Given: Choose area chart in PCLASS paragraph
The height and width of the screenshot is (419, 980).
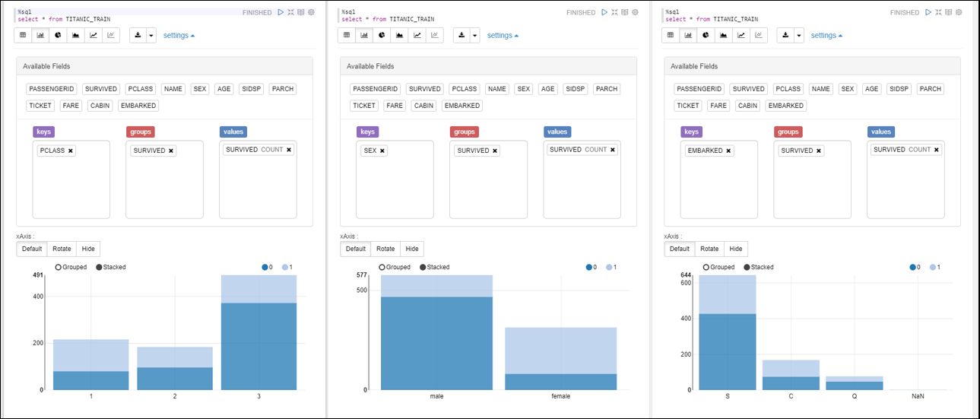Looking at the screenshot, I should pos(75,35).
